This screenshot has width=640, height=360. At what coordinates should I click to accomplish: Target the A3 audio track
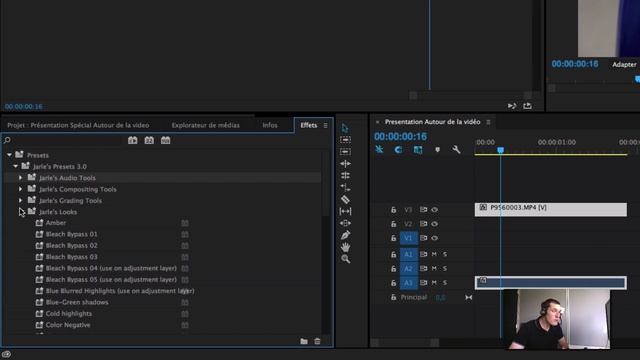click(409, 282)
